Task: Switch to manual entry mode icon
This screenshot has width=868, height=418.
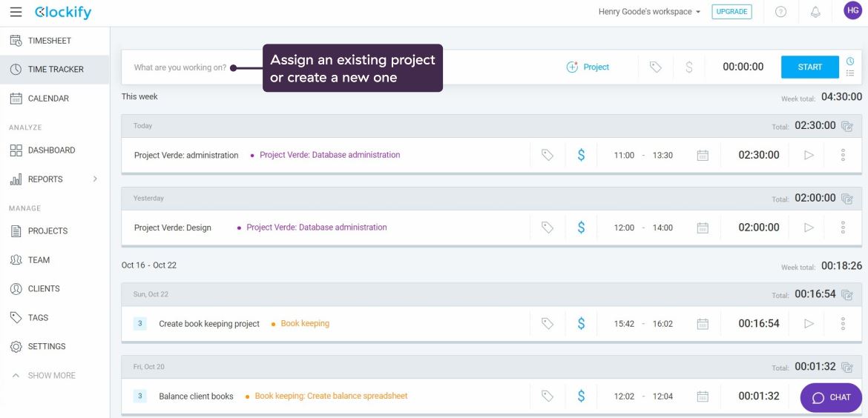Action: (x=850, y=73)
